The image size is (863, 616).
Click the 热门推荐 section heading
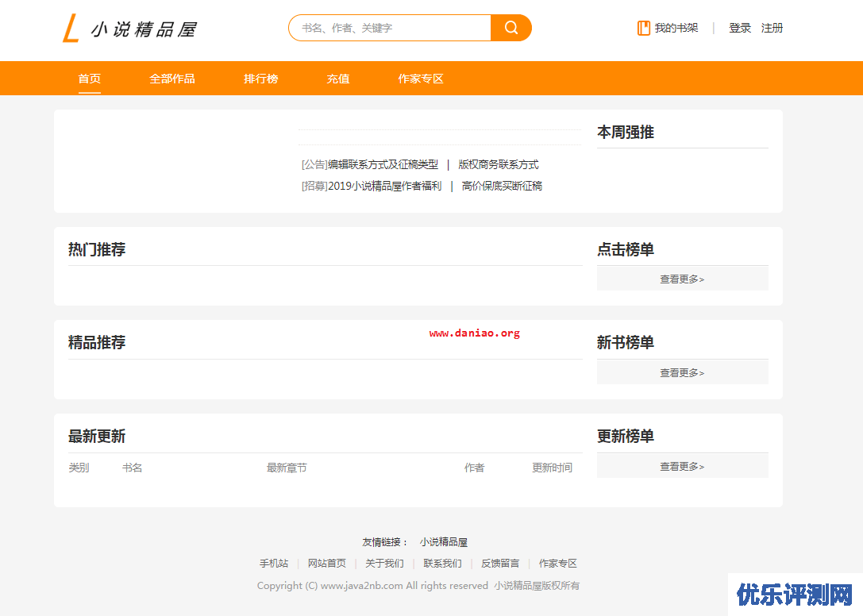(97, 249)
